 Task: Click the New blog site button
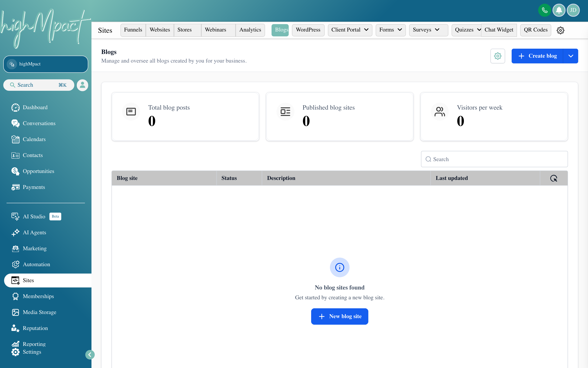click(x=340, y=316)
